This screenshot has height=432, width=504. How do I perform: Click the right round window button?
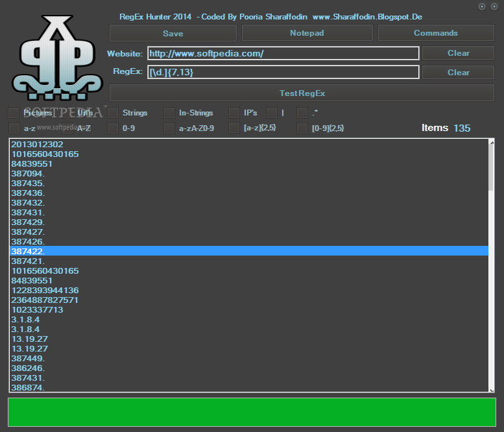pos(494,6)
